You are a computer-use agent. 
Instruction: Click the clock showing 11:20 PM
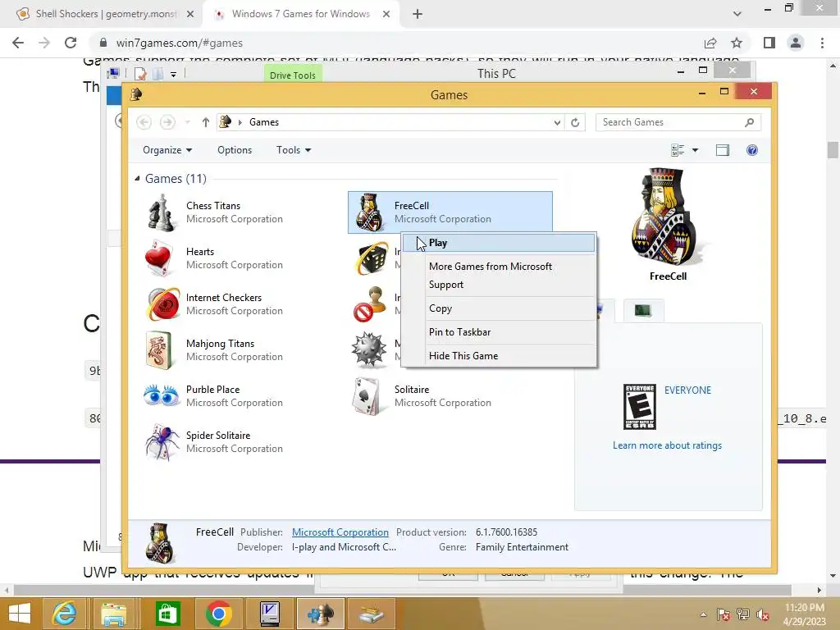804,608
